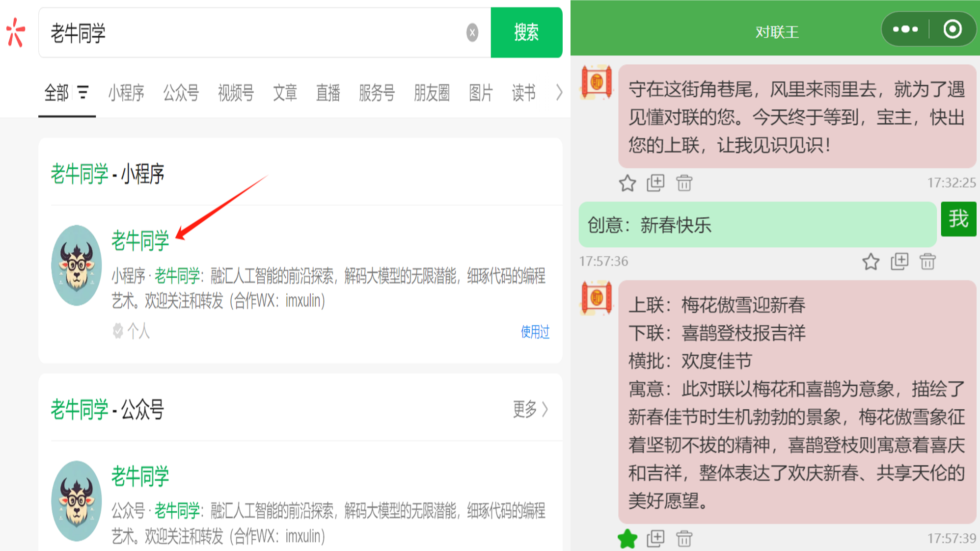Switch to the 文章 tab
Screen dimensions: 980x551
coord(285,92)
